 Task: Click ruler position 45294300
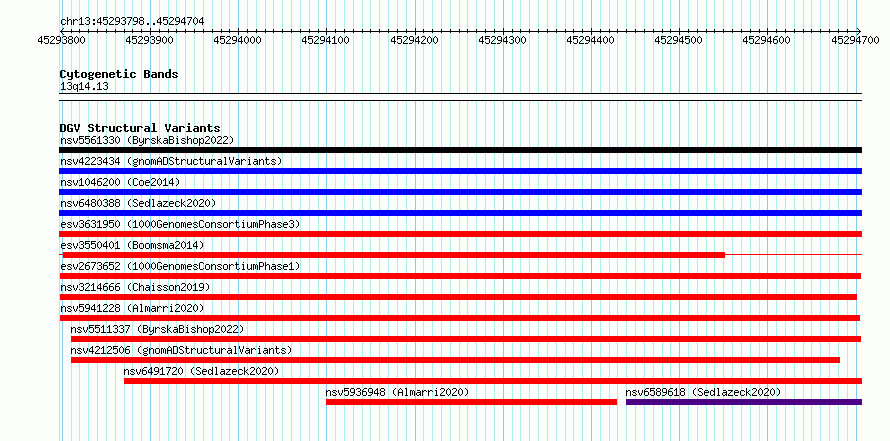coord(503,40)
